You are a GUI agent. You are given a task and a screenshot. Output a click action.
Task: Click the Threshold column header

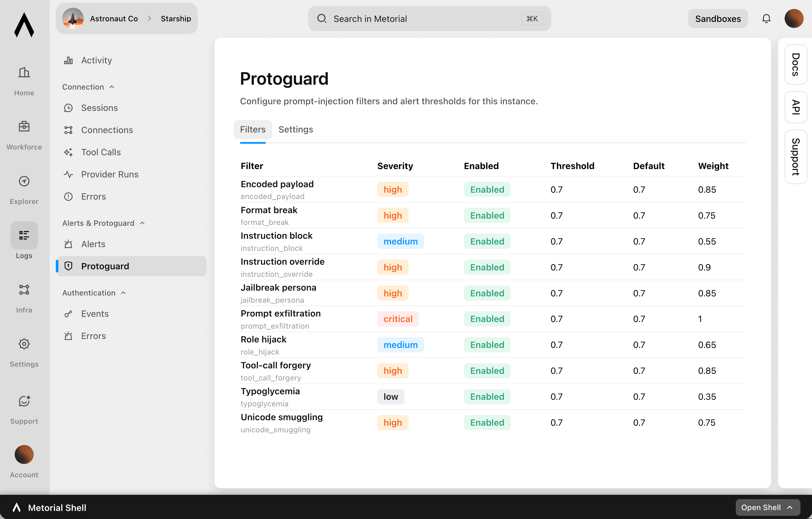[572, 166]
